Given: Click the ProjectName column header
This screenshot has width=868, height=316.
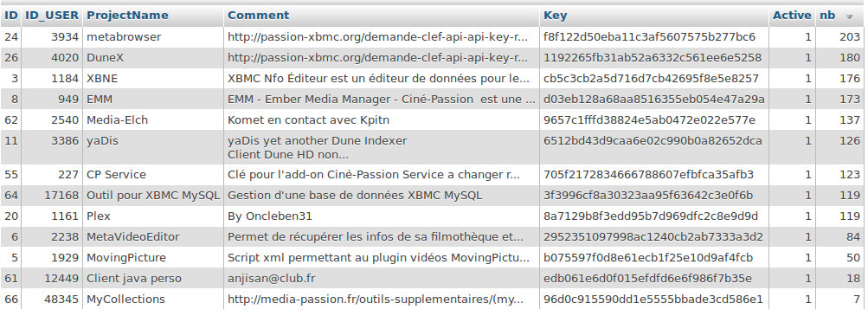Looking at the screenshot, I should (127, 16).
